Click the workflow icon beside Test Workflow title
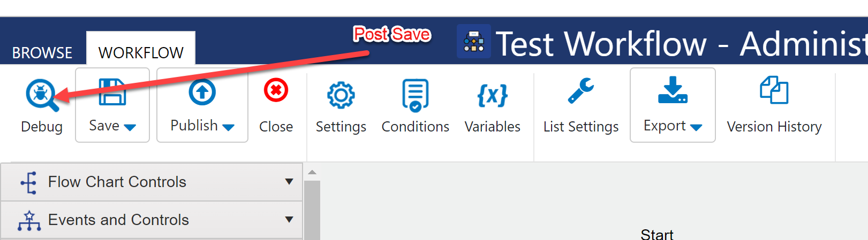Screen dimensions: 868x240 (x=474, y=41)
